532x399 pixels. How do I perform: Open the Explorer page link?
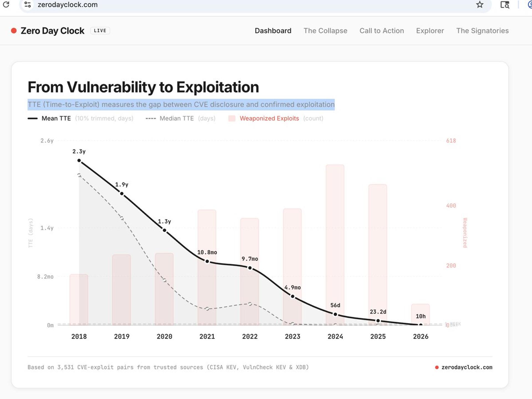[x=430, y=31]
